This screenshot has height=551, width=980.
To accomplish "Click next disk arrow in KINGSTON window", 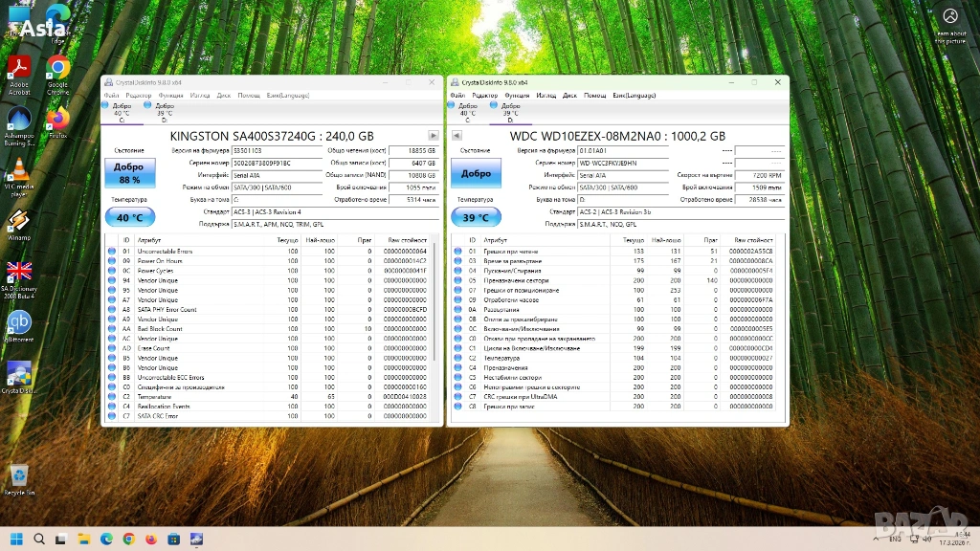I will pos(434,136).
